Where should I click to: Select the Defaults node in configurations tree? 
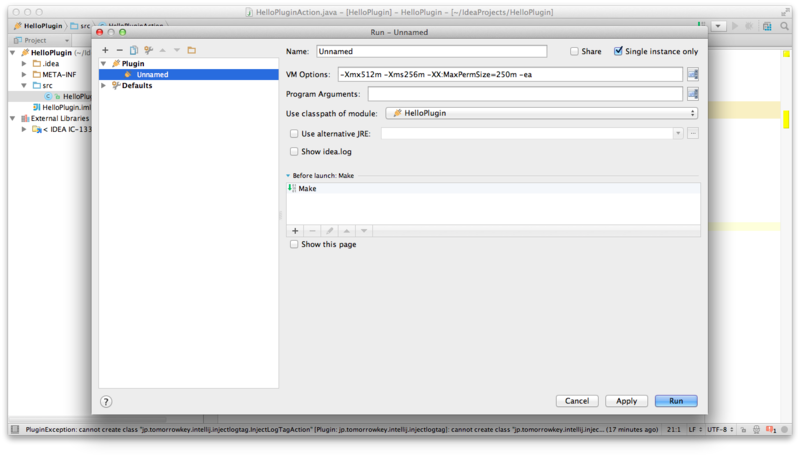point(137,86)
